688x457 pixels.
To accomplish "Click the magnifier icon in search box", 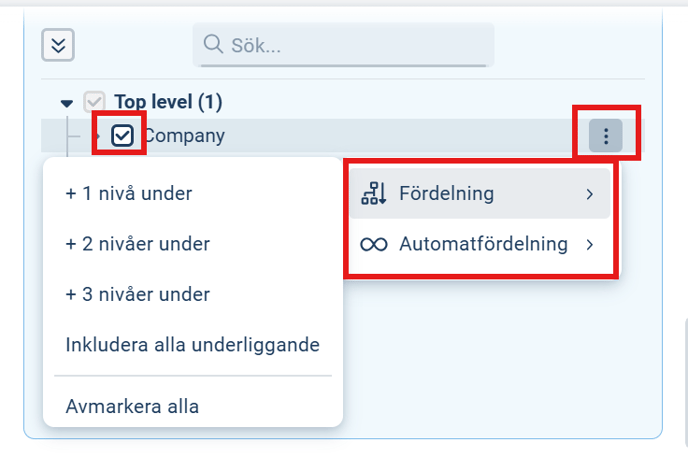I will point(212,45).
